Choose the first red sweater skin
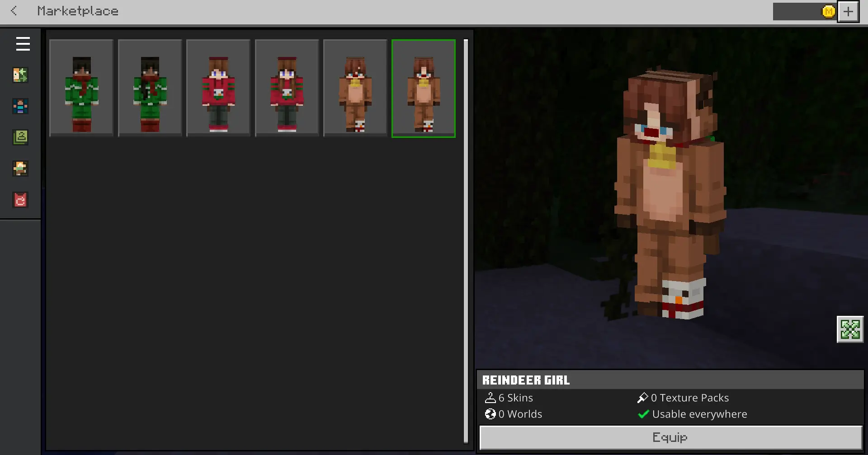 pos(218,88)
